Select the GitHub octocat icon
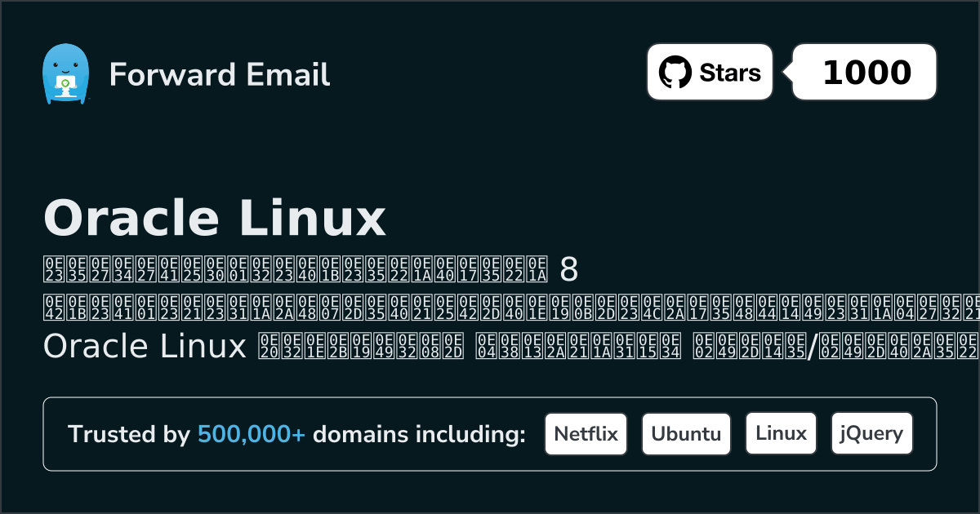This screenshot has height=514, width=980. 675,72
